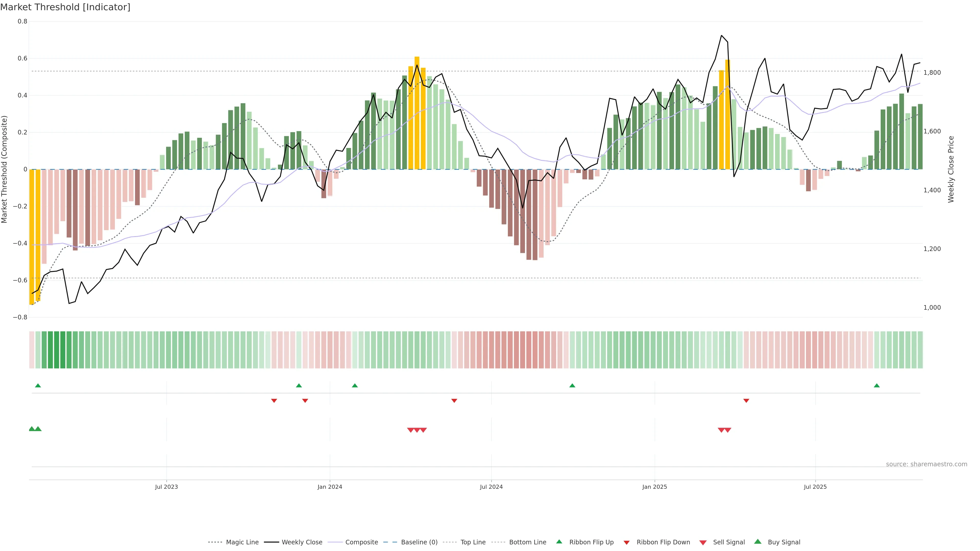Hide the Composite line via legend
The image size is (980, 551).
361,542
